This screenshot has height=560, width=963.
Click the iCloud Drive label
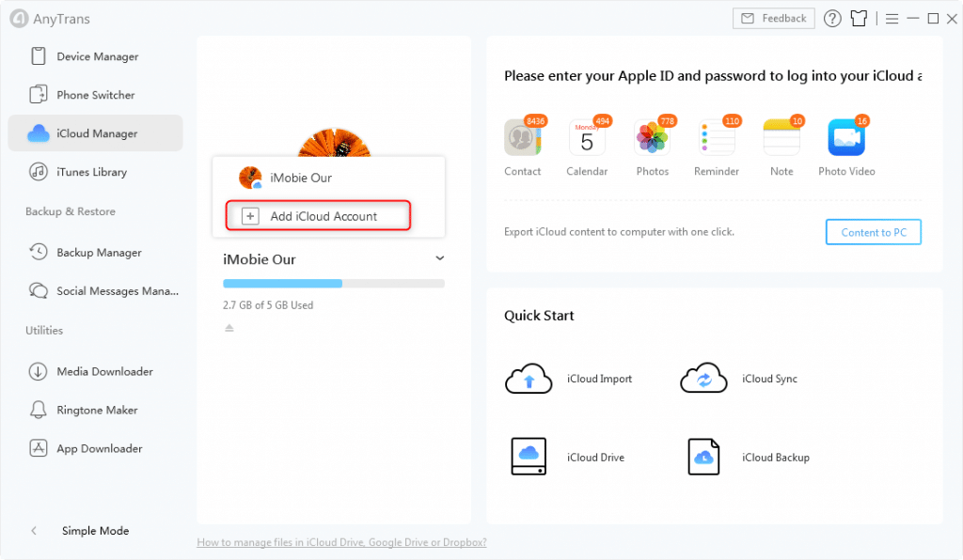pyautogui.click(x=595, y=457)
